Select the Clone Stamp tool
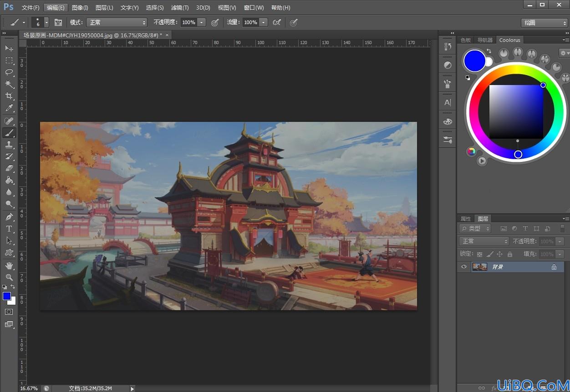This screenshot has width=570, height=392. (9, 145)
